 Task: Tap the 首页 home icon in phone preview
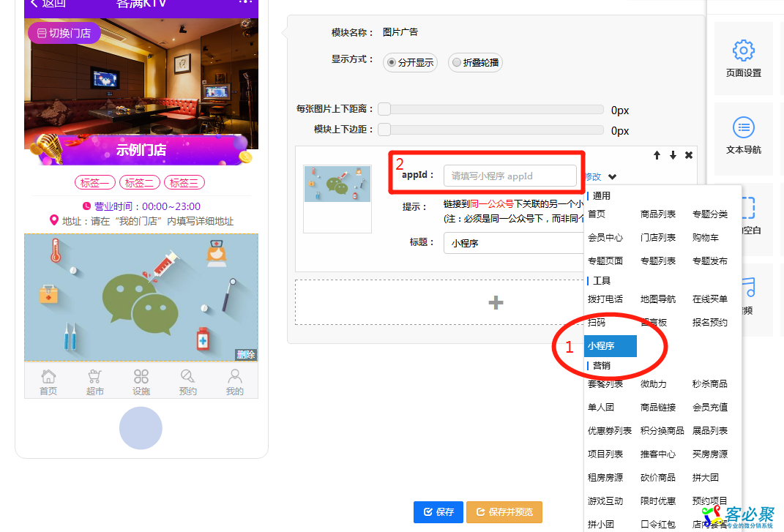48,377
